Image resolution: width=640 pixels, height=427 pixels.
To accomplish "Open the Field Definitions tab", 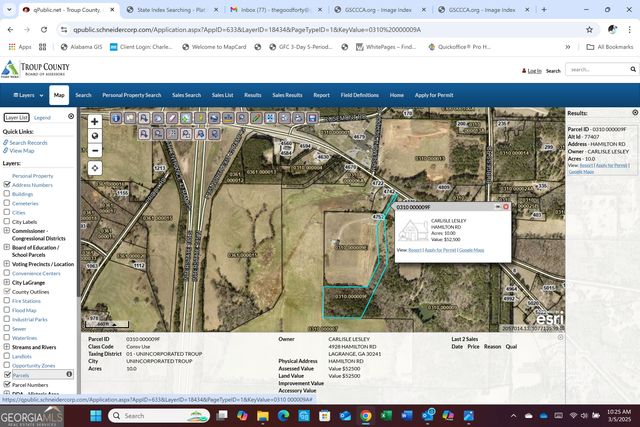I will [360, 95].
